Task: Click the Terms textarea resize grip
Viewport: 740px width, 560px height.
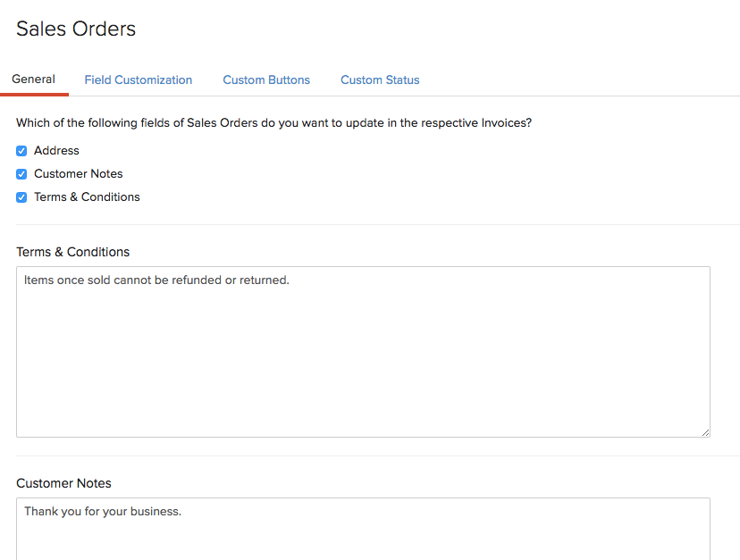Action: point(705,432)
